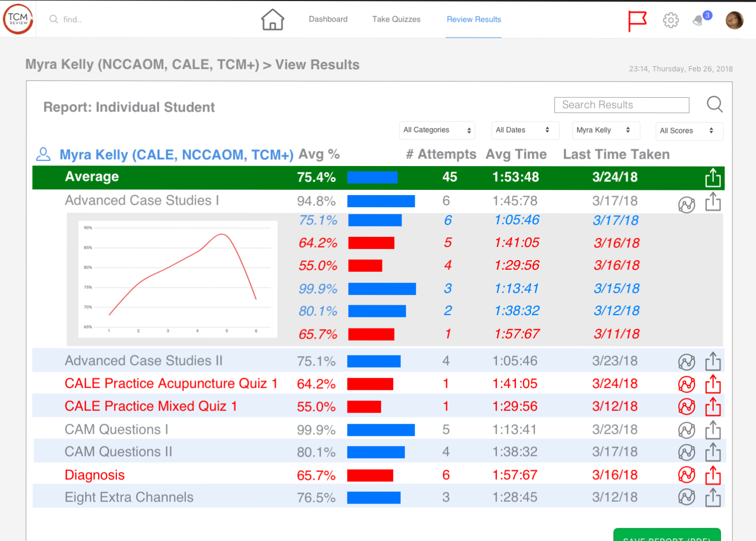
Task: Click the Report: Individual Student heading
Action: (x=129, y=107)
